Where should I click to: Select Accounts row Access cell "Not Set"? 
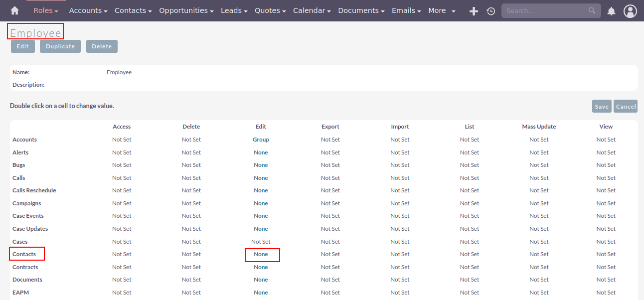point(122,140)
